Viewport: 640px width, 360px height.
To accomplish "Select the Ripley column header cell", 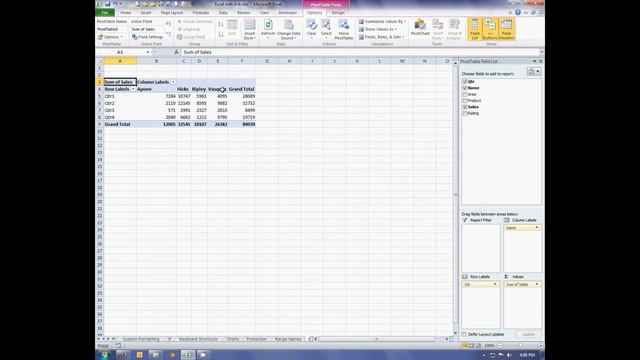I will (x=199, y=89).
